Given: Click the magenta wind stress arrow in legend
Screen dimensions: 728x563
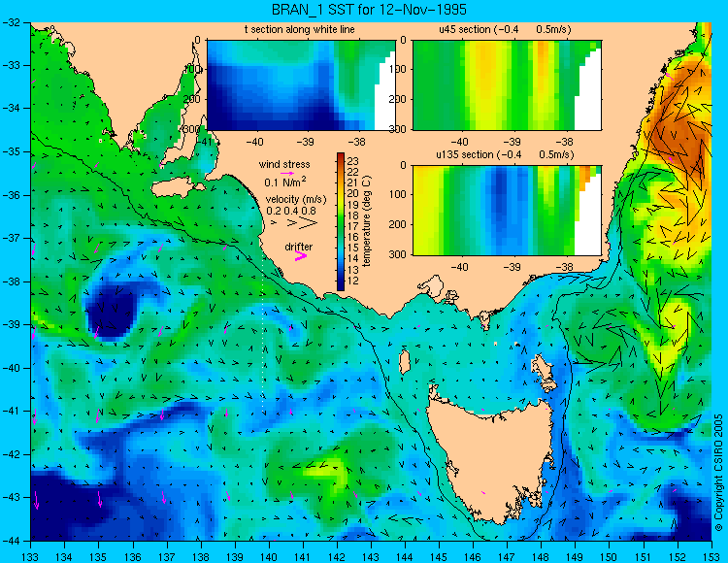Looking at the screenshot, I should [287, 173].
